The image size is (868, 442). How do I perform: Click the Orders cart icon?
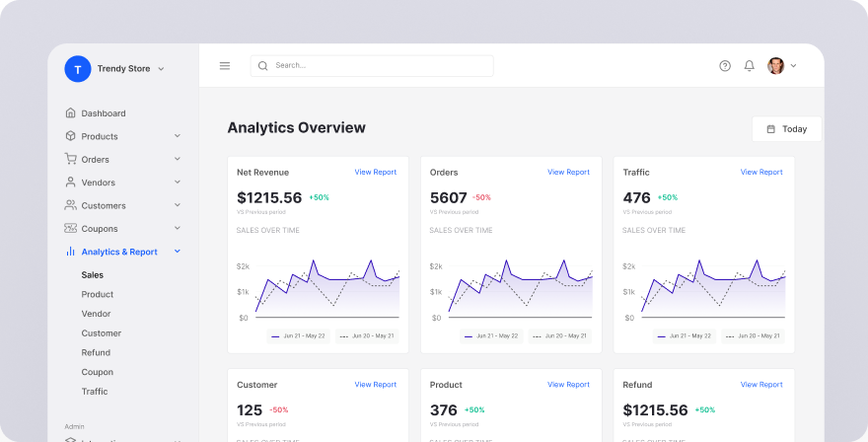click(x=70, y=159)
